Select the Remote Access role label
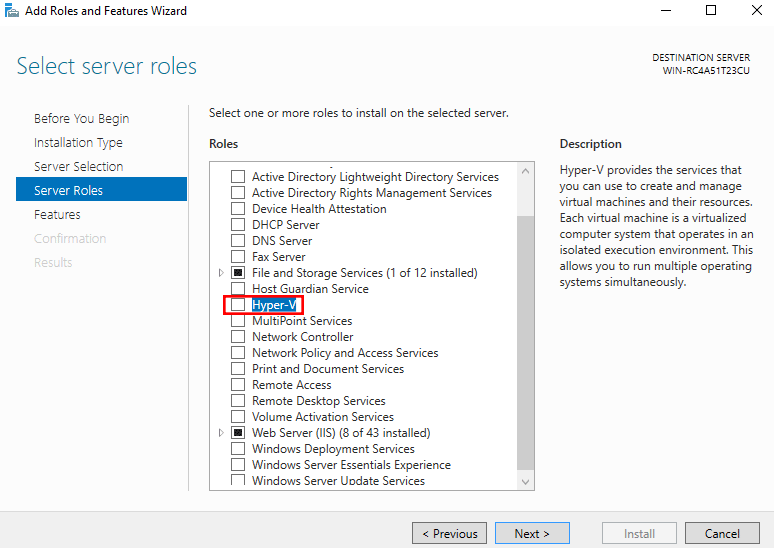 click(x=292, y=385)
